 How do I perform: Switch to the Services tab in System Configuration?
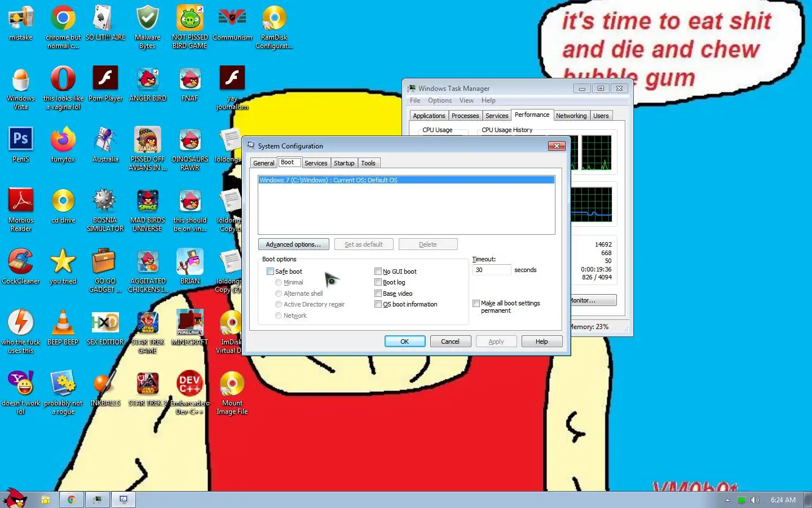[x=316, y=163]
